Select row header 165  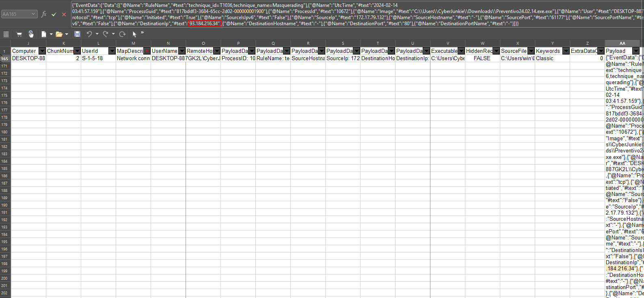4,59
